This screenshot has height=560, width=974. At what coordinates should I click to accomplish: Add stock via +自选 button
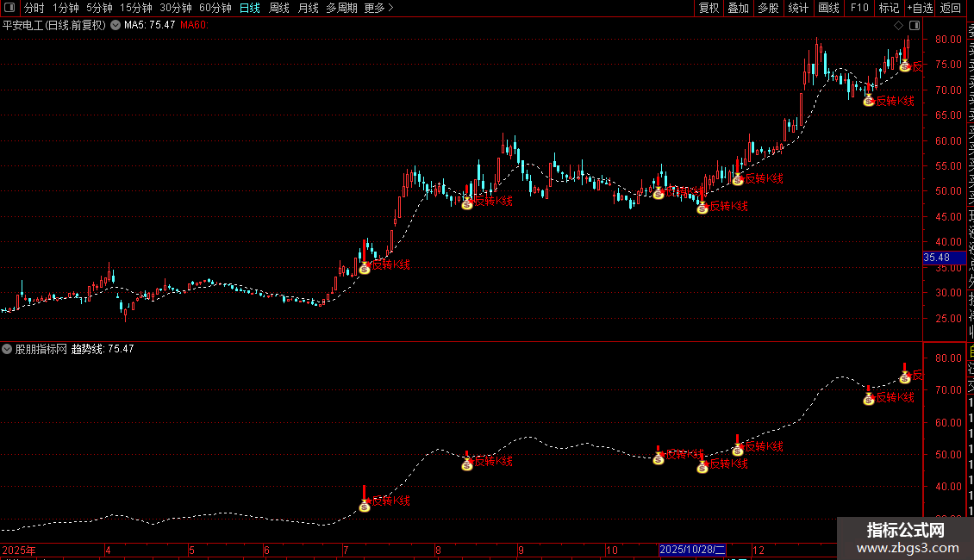(x=920, y=8)
